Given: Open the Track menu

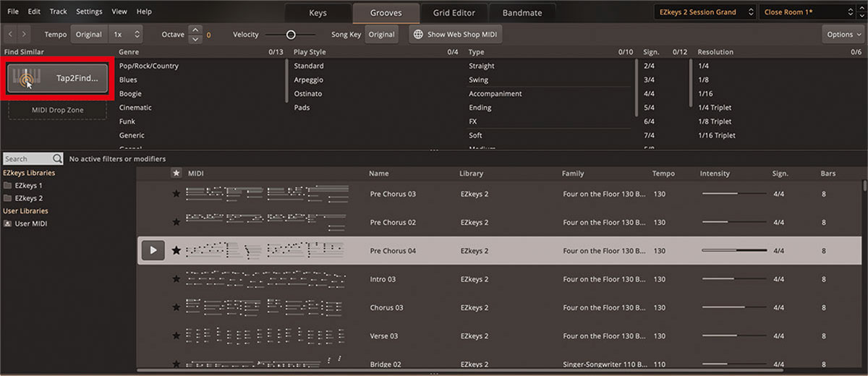Looking at the screenshot, I should coord(59,12).
